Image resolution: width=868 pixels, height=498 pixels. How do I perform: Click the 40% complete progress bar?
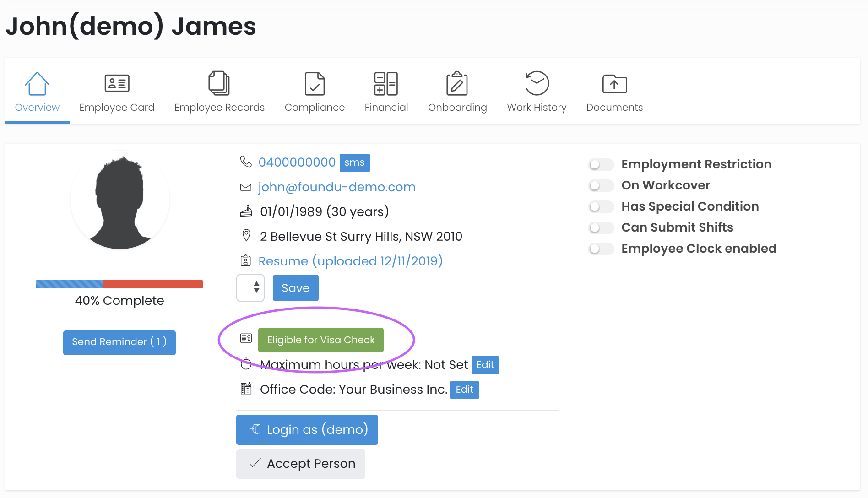119,284
